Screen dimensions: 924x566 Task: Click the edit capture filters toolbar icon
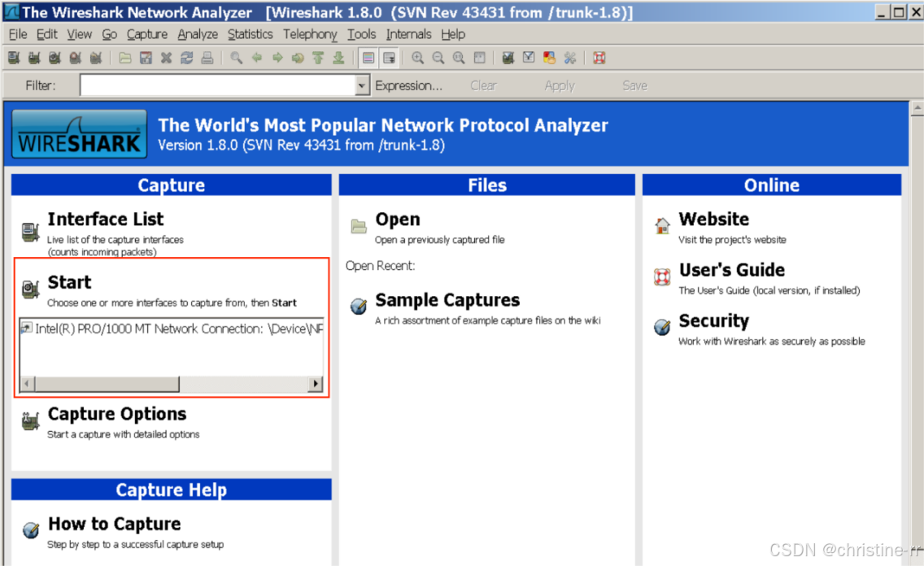[x=508, y=58]
